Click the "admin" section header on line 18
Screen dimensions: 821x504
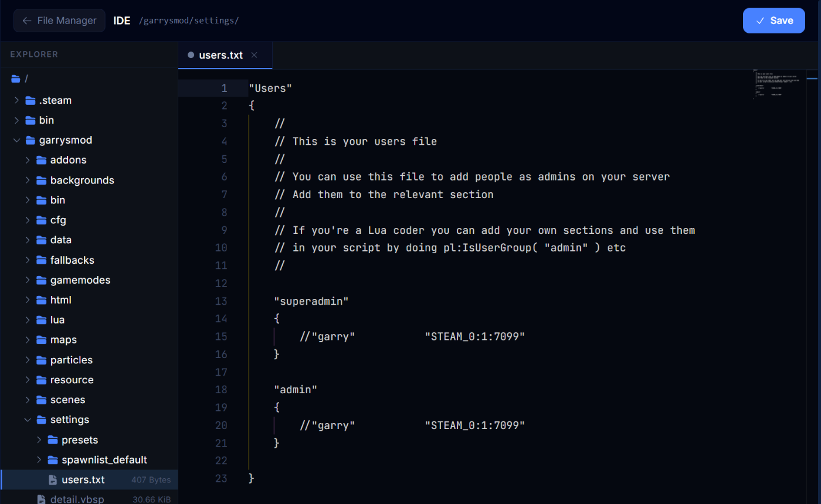(296, 389)
